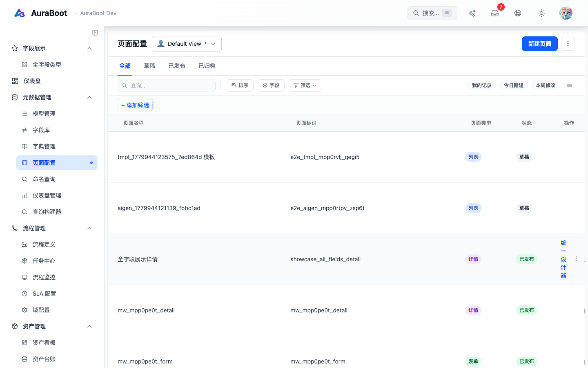
Task: Open the page header more options menu
Action: [568, 44]
